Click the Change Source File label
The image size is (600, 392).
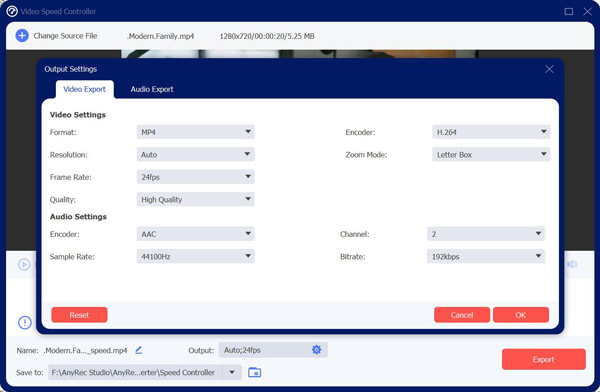65,36
